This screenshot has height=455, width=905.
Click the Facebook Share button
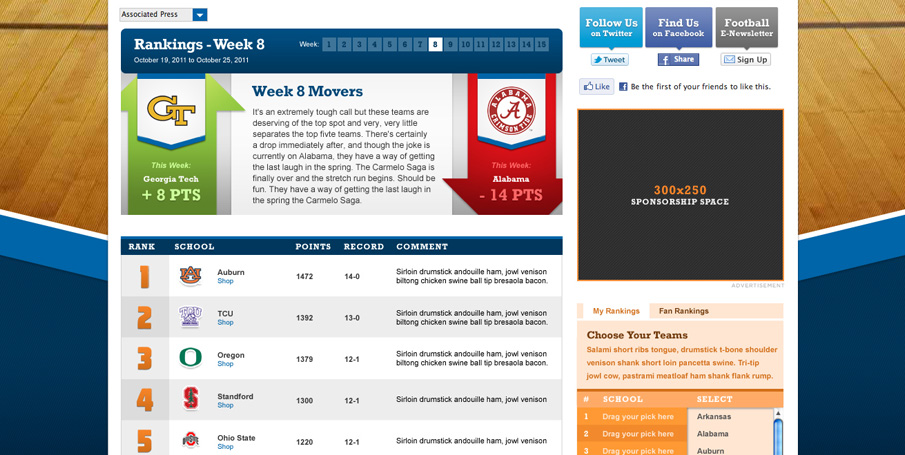click(x=678, y=59)
